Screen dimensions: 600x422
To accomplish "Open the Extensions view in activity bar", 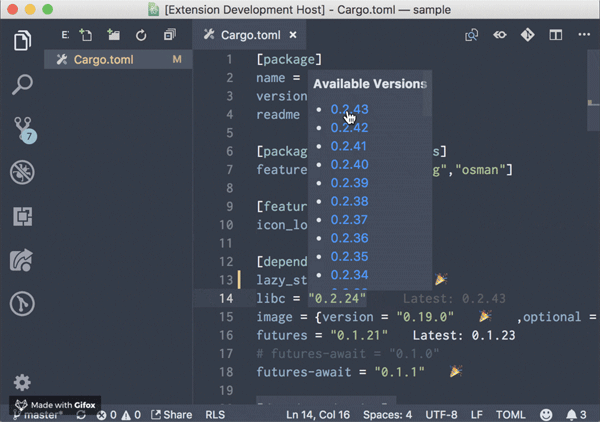I will pyautogui.click(x=22, y=216).
